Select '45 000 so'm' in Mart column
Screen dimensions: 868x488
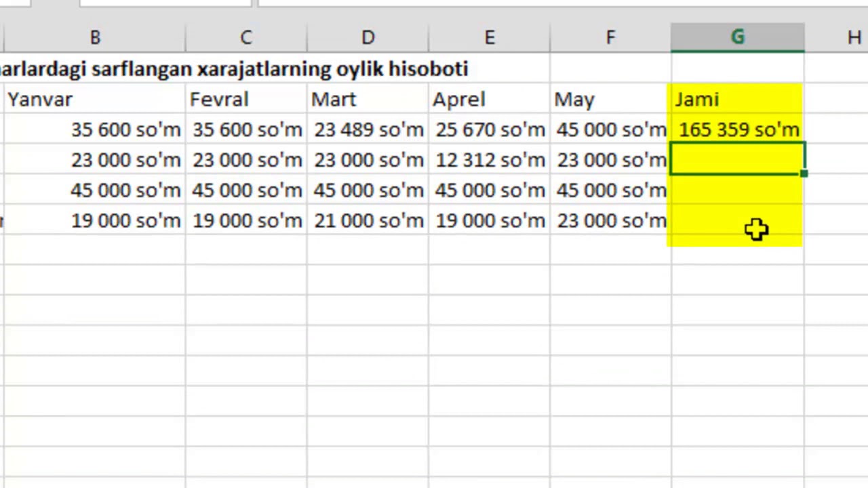coord(368,190)
